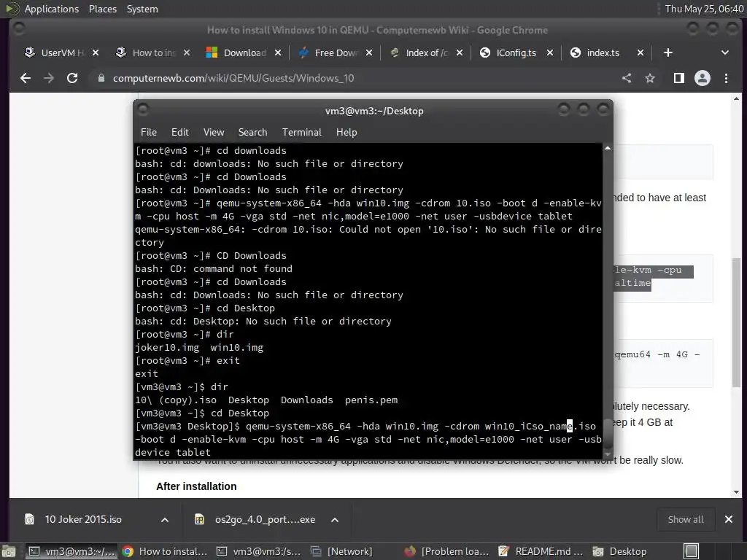This screenshot has width=747, height=560.
Task: Click the lock icon in address bar
Action: (101, 78)
